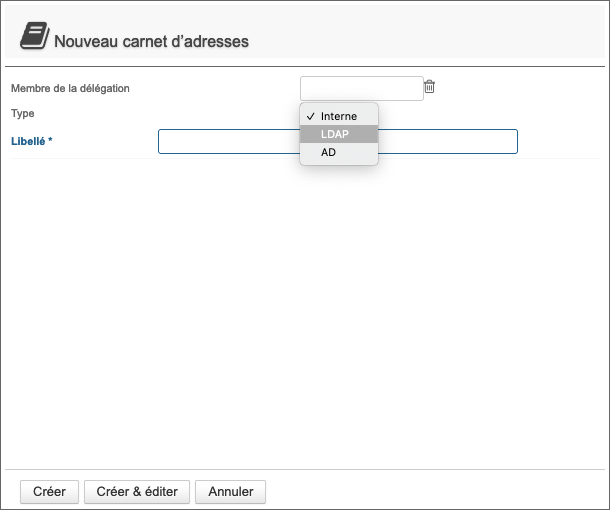Click the gray header bar right of title
Image resolution: width=610 pixels, height=510 pixels.
[x=430, y=35]
